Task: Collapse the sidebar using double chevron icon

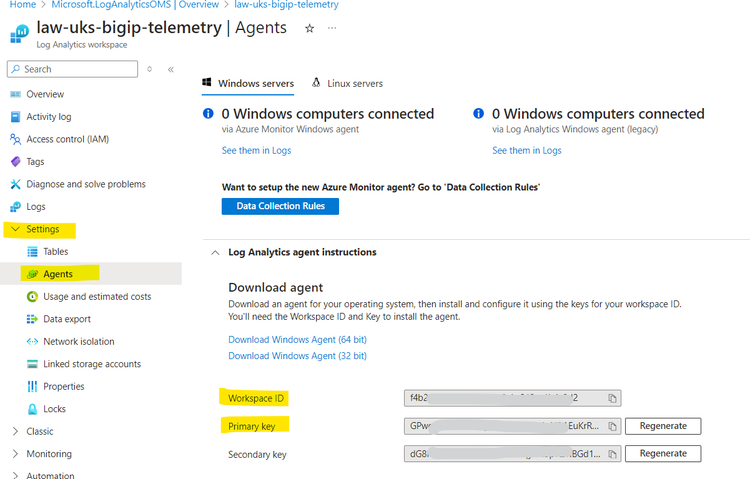Action: point(171,69)
